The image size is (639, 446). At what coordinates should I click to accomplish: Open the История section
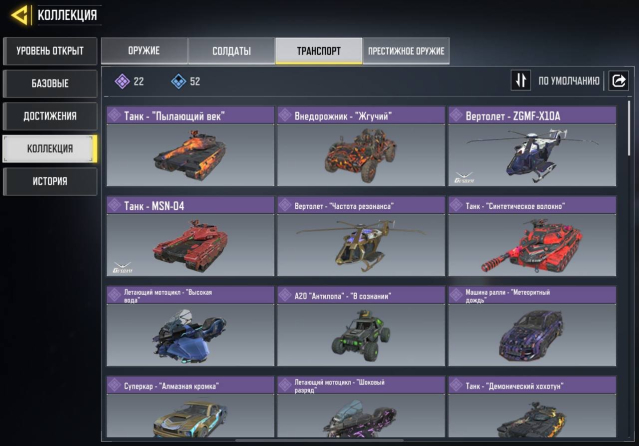(50, 181)
